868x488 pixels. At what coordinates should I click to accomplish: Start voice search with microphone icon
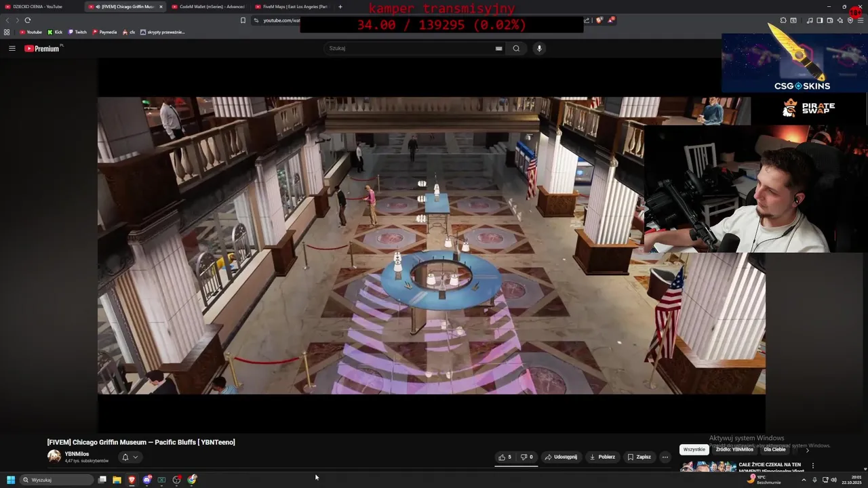coord(539,48)
